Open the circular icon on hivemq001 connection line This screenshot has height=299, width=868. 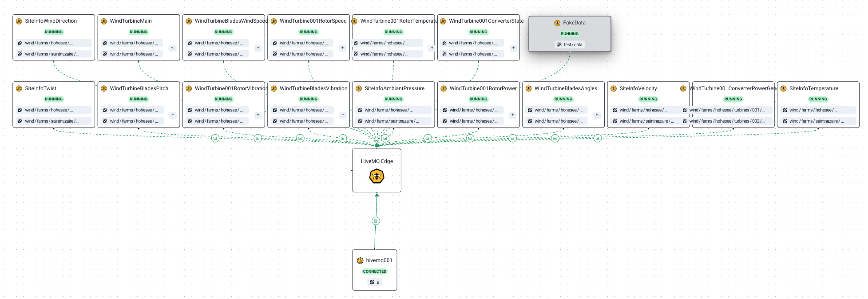[376, 221]
